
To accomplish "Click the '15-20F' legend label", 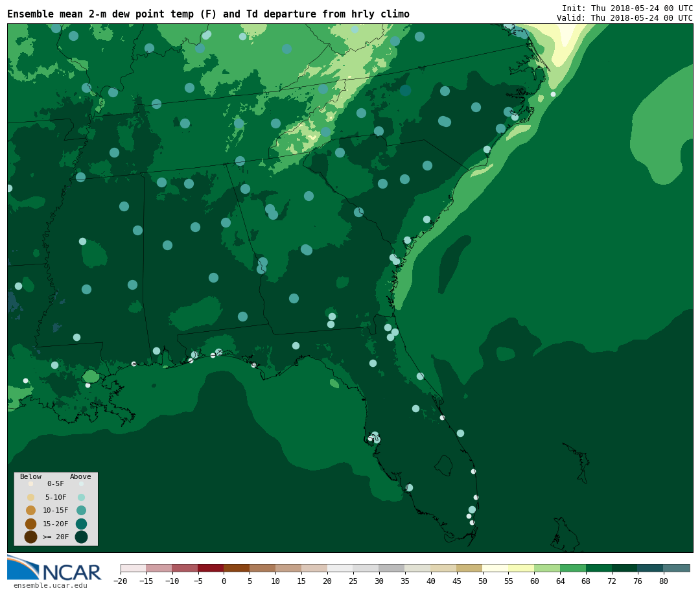I will [x=56, y=524].
